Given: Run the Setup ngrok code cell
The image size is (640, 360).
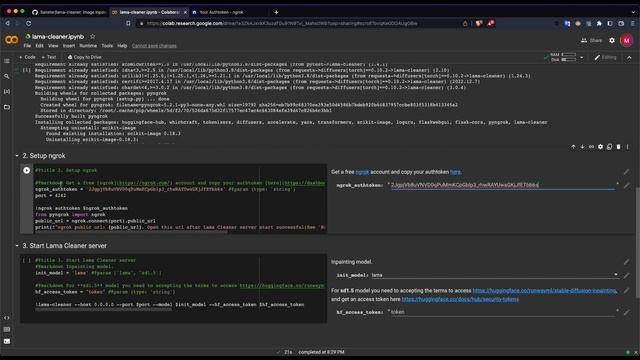Looking at the screenshot, I should [27, 170].
